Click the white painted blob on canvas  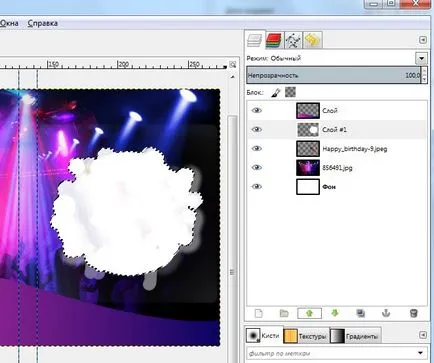click(127, 213)
